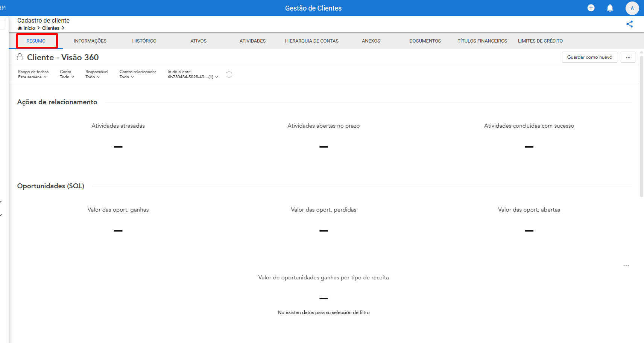Viewport: 644px width, 343px height.
Task: Open the user avatar menu 'A'
Action: 632,8
